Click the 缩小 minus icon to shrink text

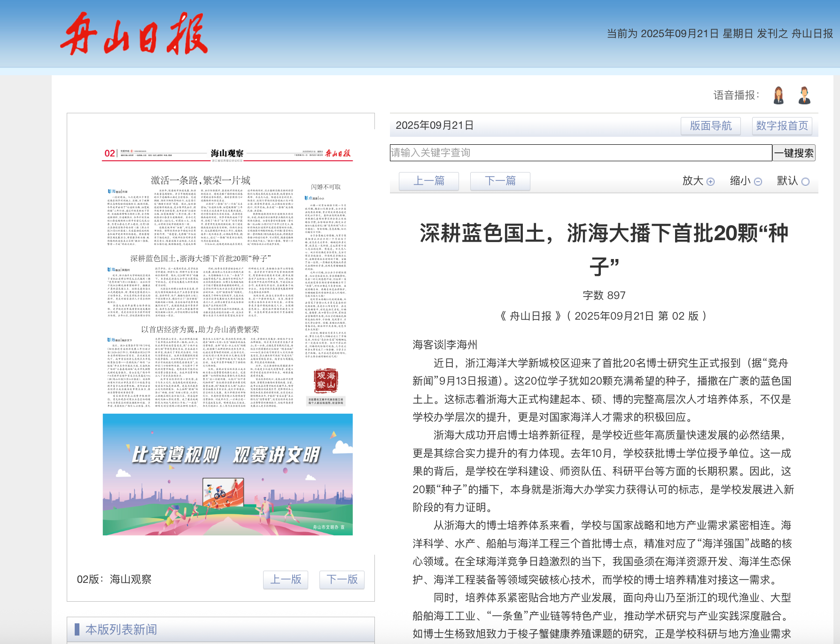(758, 181)
